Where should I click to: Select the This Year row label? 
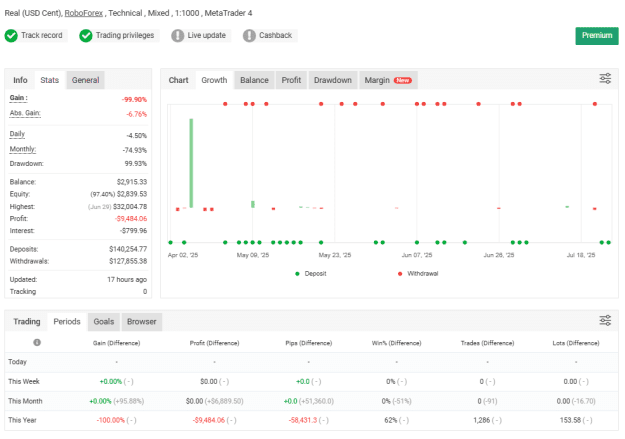coord(22,420)
